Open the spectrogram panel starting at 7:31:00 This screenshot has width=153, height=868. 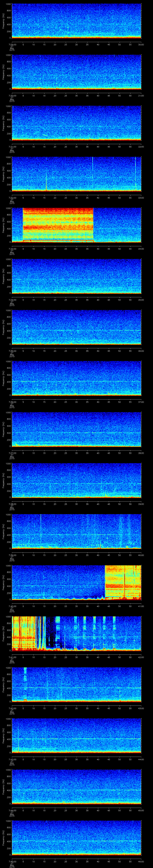click(76, 123)
